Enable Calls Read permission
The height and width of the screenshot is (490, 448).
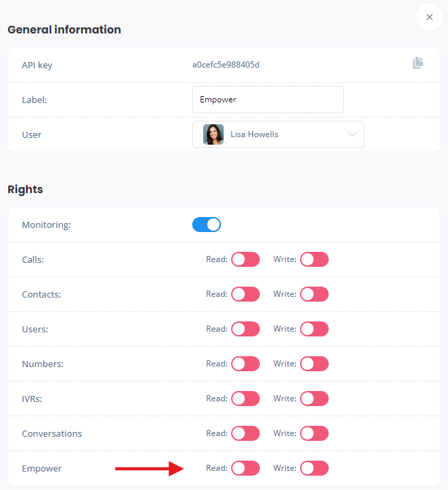[245, 259]
